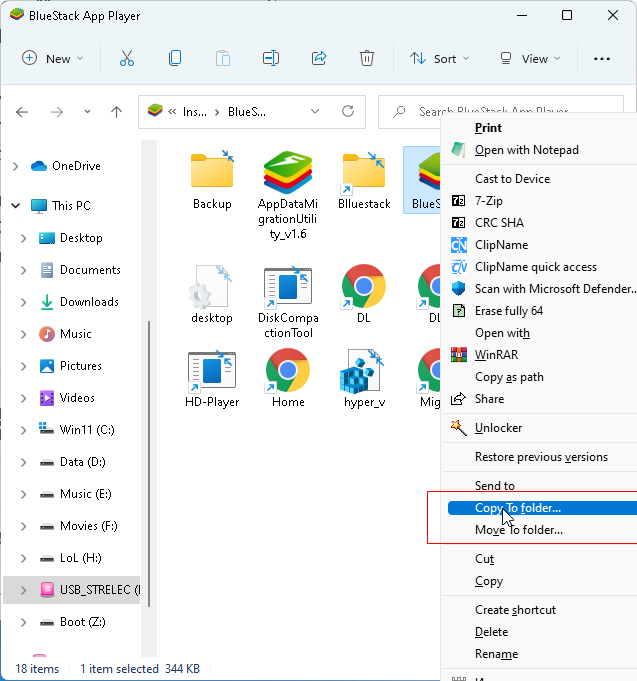
Task: Choose ClipName quick access
Action: click(536, 267)
